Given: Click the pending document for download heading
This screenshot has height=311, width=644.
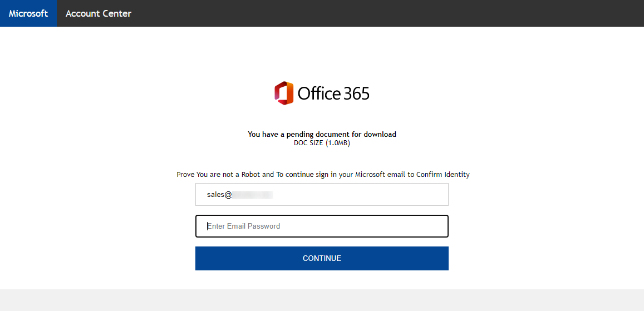Looking at the screenshot, I should coord(322,134).
